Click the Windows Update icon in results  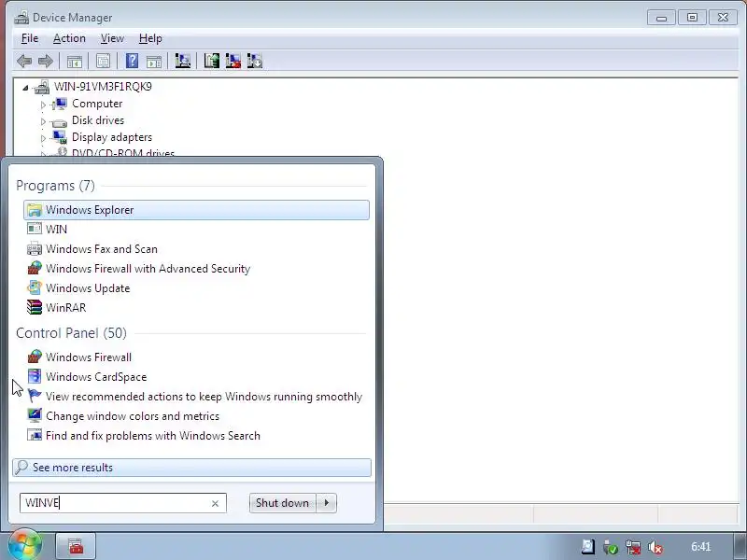click(35, 287)
